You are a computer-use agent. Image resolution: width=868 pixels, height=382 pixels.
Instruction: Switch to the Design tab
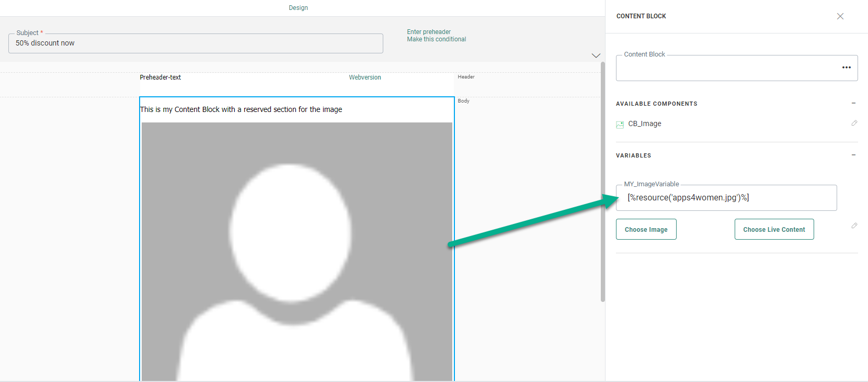298,8
